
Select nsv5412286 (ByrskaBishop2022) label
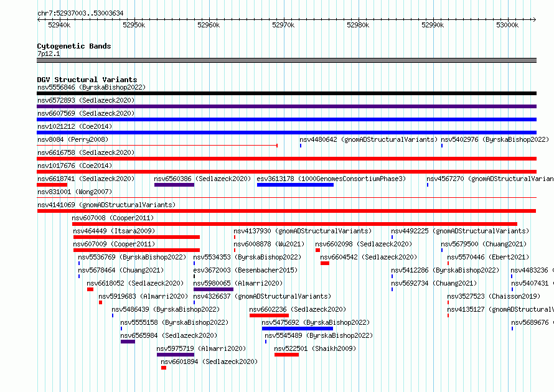[x=445, y=270]
